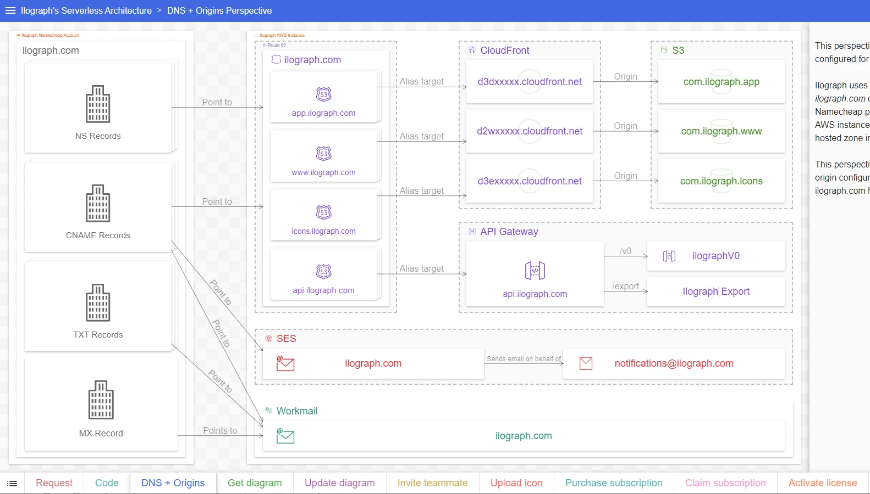
Task: Click the Route 53 context label
Action: (x=275, y=45)
